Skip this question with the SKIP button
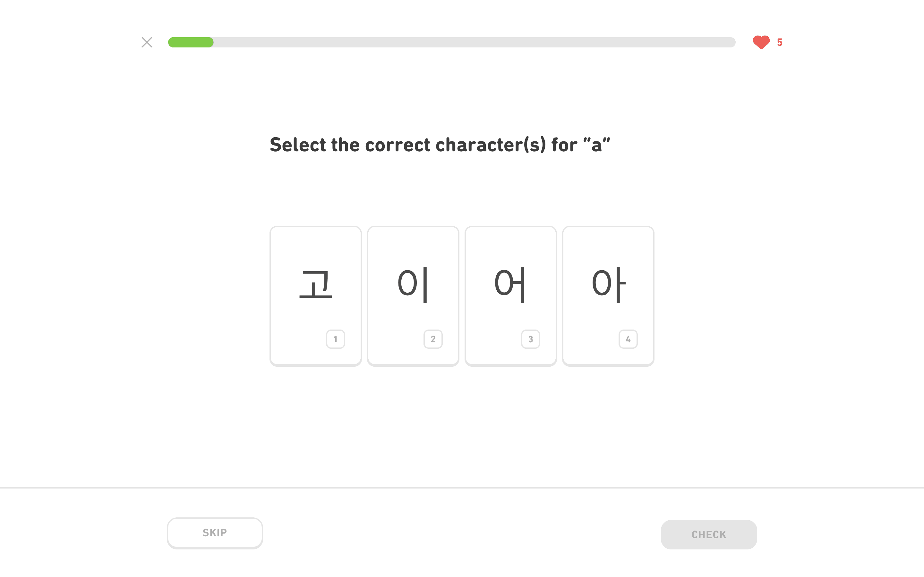The height and width of the screenshot is (577, 924). [215, 533]
